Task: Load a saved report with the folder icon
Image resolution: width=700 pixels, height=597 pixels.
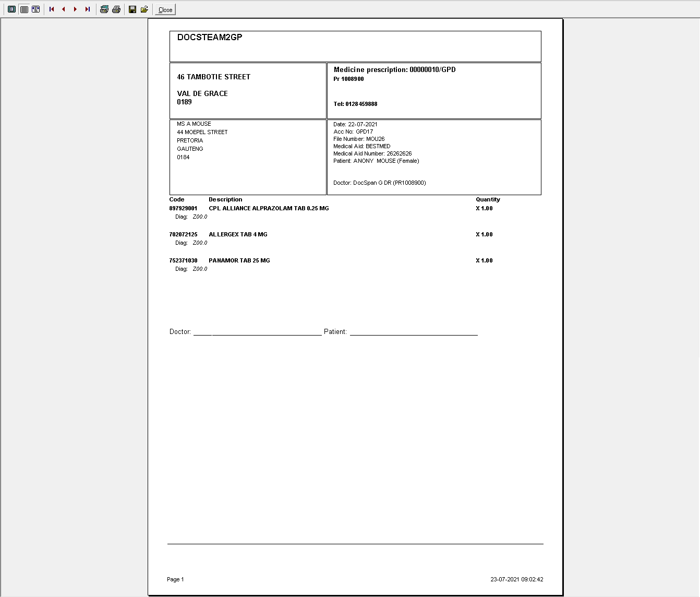Action: [x=144, y=9]
